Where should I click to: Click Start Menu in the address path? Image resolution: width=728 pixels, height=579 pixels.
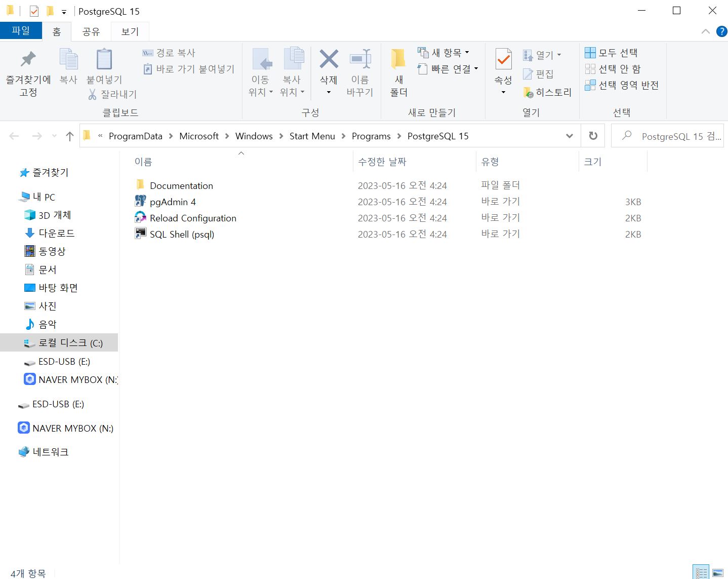[312, 136]
